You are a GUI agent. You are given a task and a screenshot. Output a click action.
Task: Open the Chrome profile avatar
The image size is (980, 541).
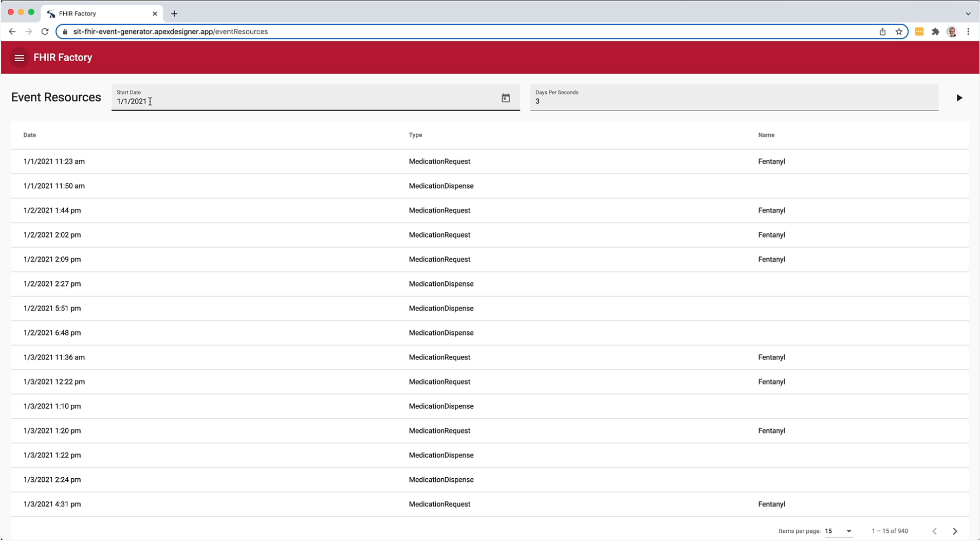[952, 31]
